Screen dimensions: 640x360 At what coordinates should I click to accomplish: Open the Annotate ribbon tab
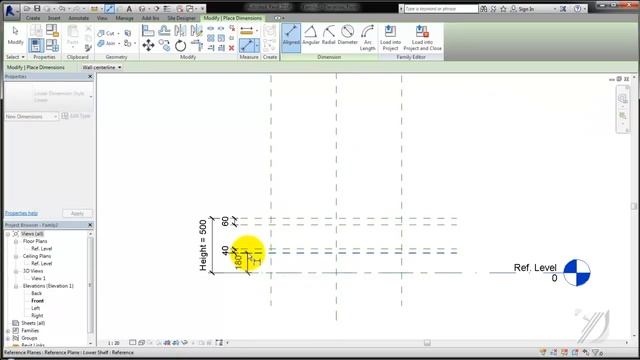click(78, 18)
